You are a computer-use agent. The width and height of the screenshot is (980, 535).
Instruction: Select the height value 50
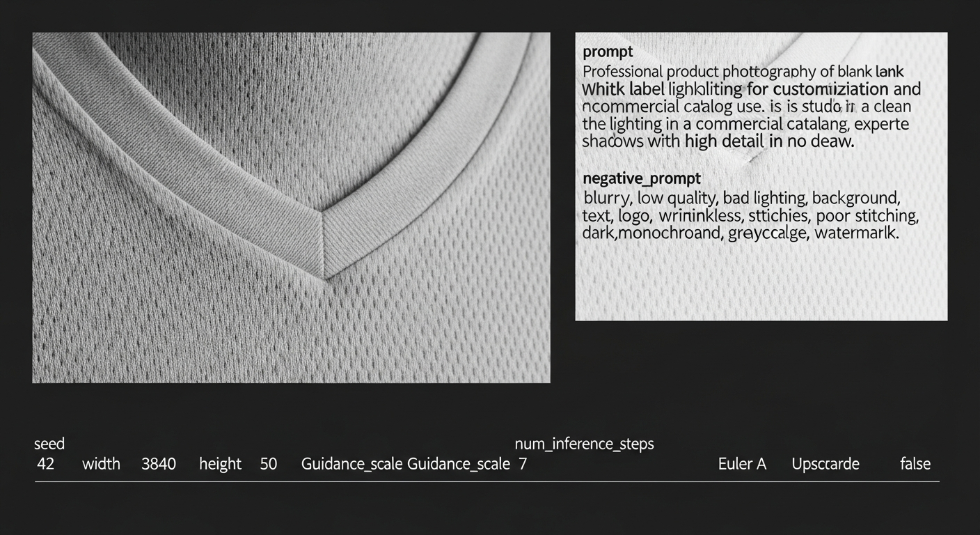[x=269, y=464]
